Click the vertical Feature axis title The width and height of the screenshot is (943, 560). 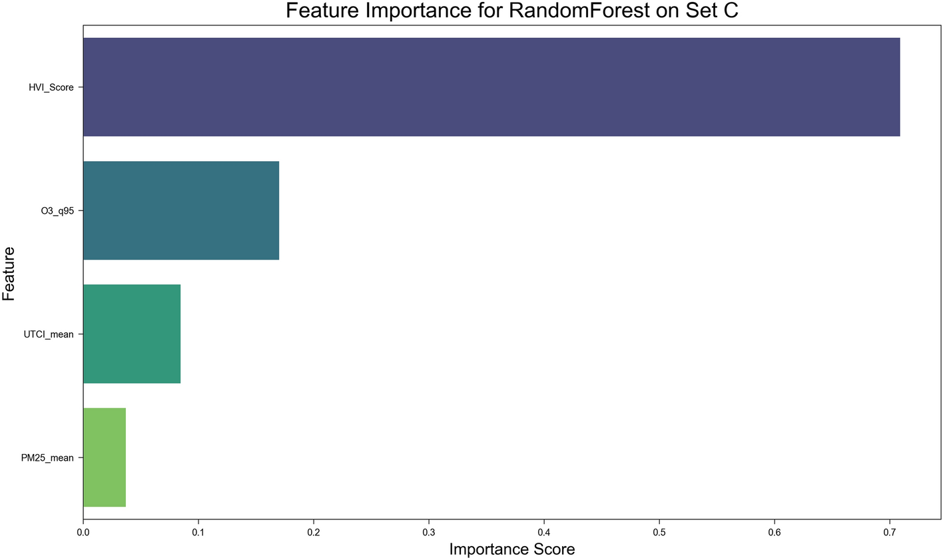(x=9, y=273)
